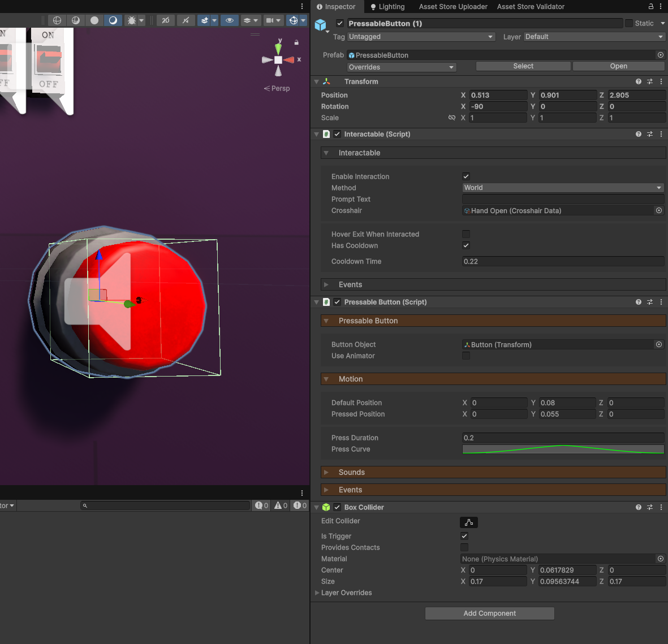The image size is (668, 644).
Task: Toggle the Has Cooldown checkbox
Action: tap(466, 245)
